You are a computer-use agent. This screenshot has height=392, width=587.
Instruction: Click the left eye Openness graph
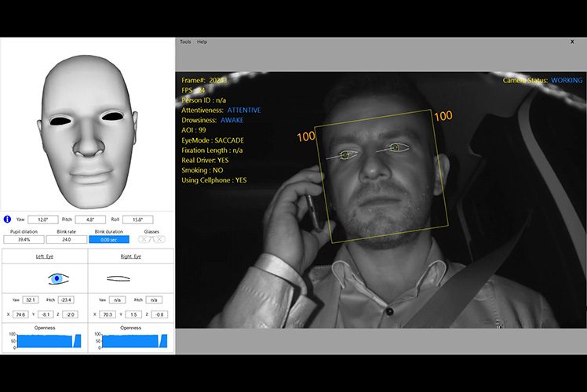click(43, 341)
